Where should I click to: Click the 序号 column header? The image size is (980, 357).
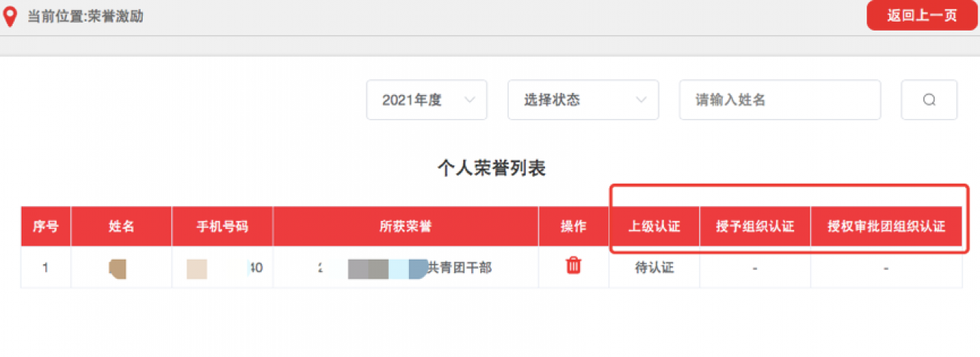pyautogui.click(x=45, y=227)
